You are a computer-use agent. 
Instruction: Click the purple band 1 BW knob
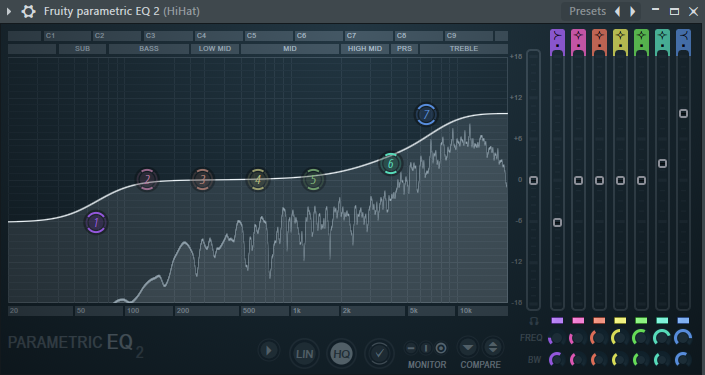pos(558,359)
